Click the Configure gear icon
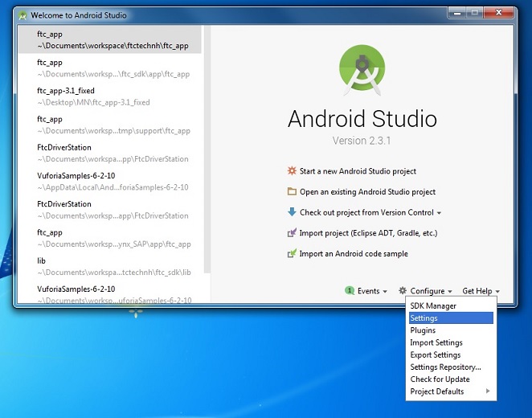Viewport: 532px width, 418px height. (403, 291)
